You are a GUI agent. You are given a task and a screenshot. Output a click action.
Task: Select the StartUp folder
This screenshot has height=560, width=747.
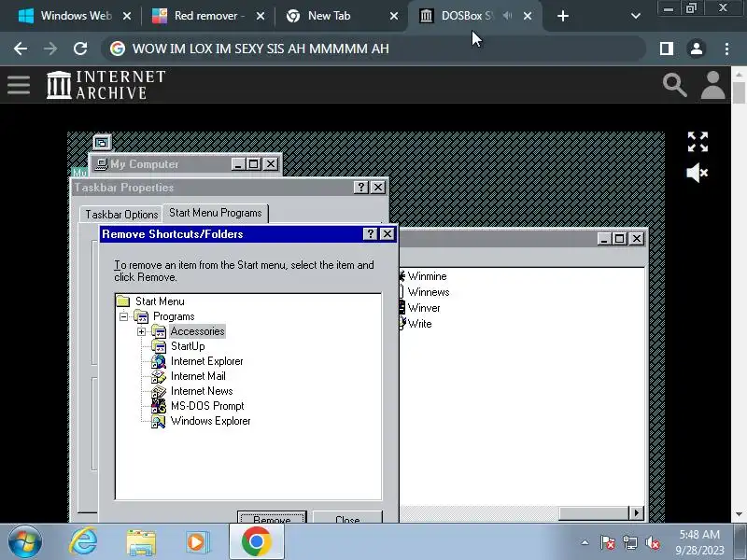tap(188, 346)
